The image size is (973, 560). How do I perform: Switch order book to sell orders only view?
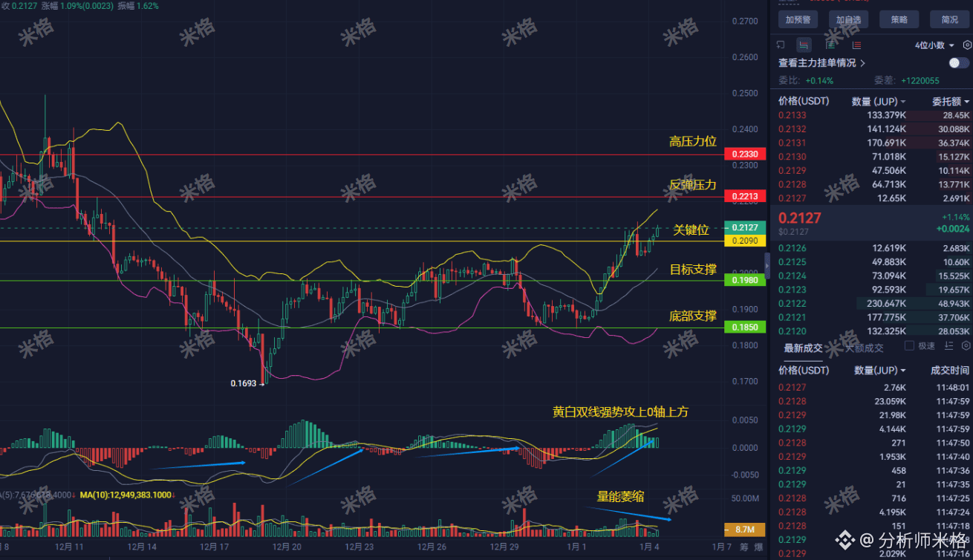(x=856, y=45)
